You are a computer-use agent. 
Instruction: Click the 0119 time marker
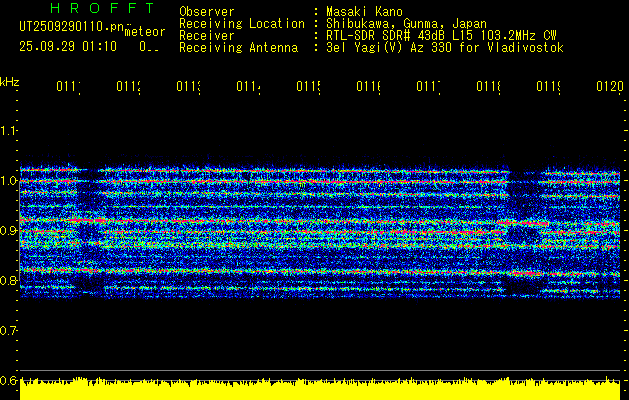(549, 86)
